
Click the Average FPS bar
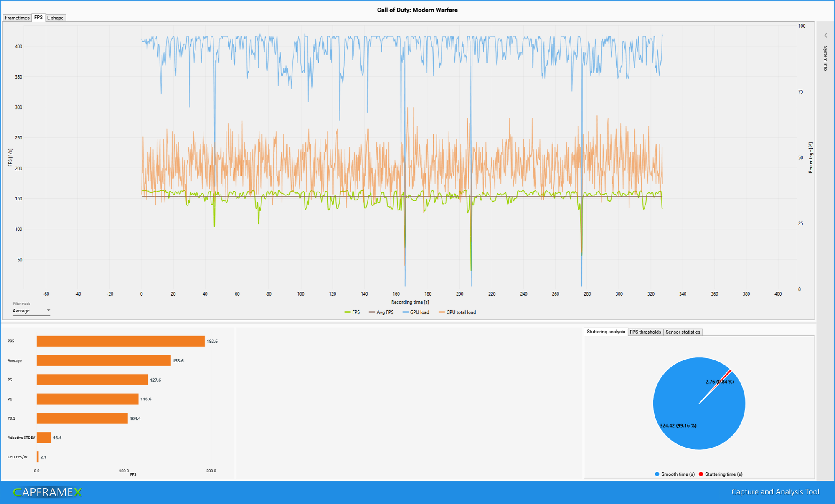point(104,360)
